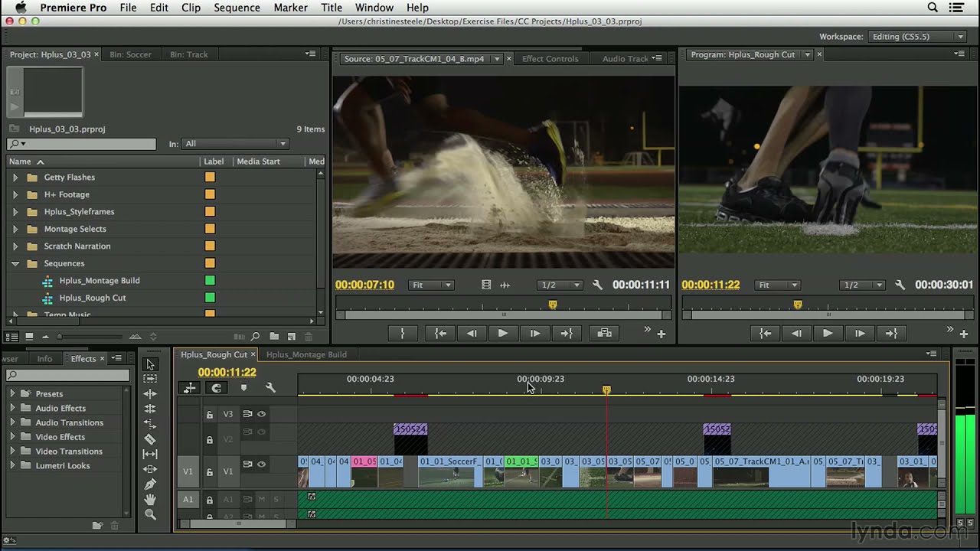The height and width of the screenshot is (551, 980).
Task: Select the Slip tool
Action: [x=150, y=454]
